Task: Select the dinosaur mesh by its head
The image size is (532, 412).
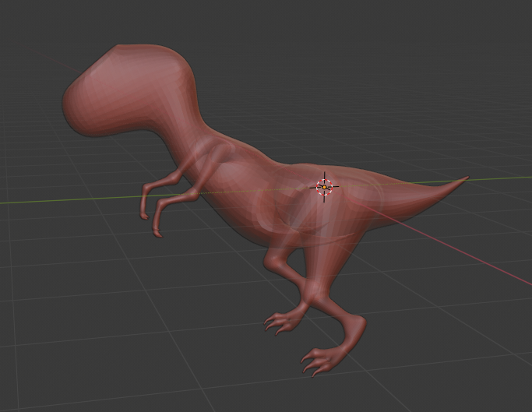Action: point(129,90)
